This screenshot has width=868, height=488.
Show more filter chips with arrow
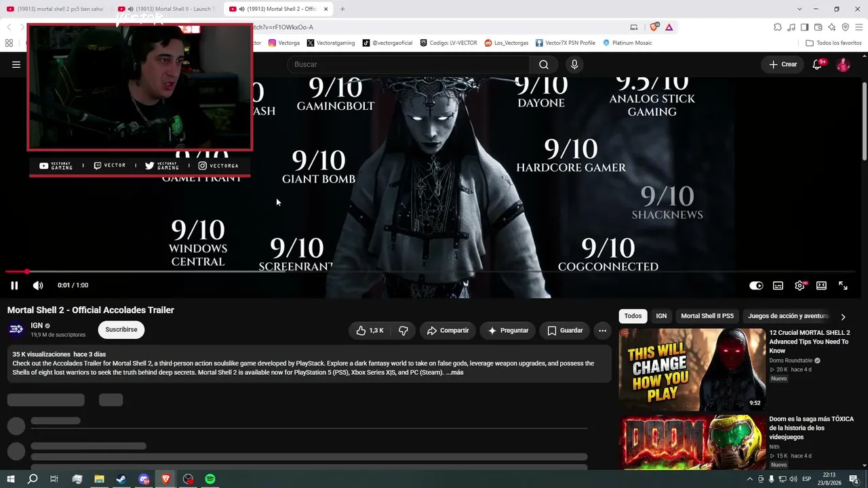(843, 317)
